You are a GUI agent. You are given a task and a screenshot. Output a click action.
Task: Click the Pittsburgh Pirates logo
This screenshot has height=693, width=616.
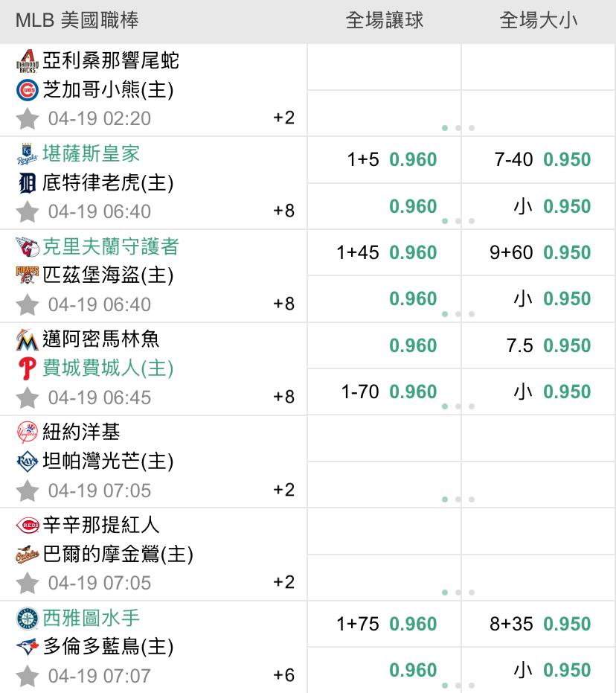(x=28, y=275)
